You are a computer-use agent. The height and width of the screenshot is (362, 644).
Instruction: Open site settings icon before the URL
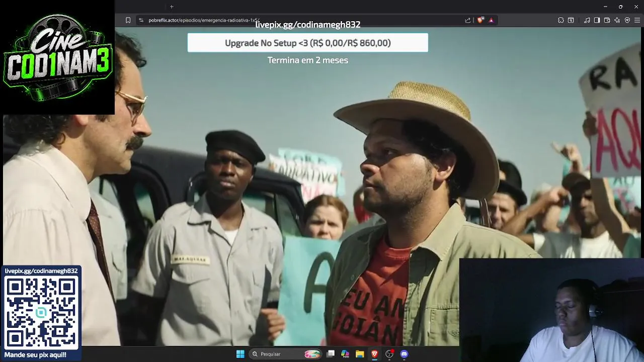point(141,20)
